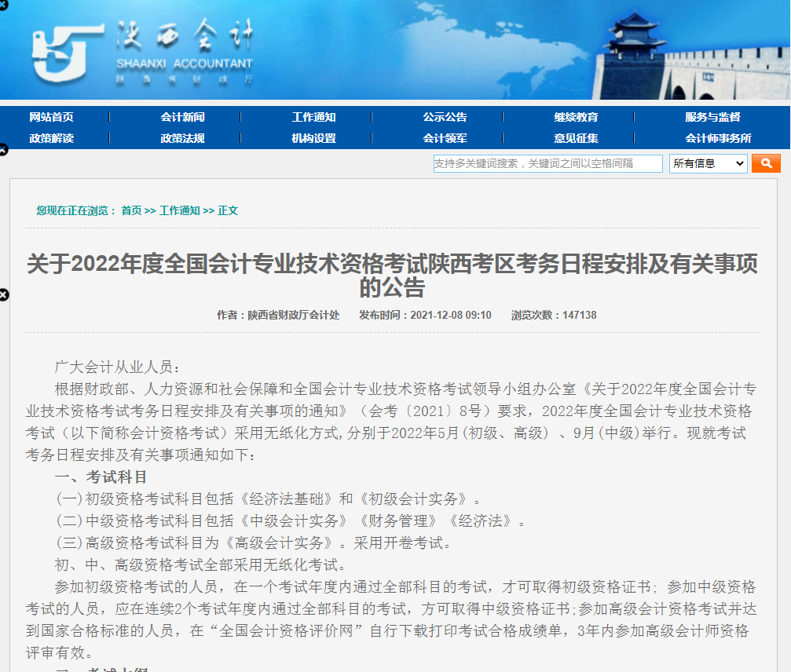Click the orange search magnifier button

[x=765, y=163]
